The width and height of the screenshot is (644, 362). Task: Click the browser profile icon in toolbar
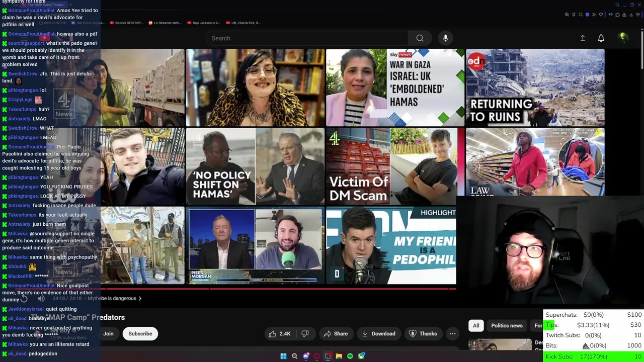624,15
